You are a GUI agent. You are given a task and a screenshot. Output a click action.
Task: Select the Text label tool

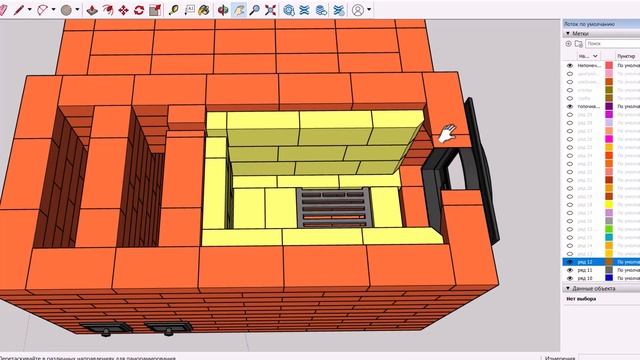(x=189, y=10)
